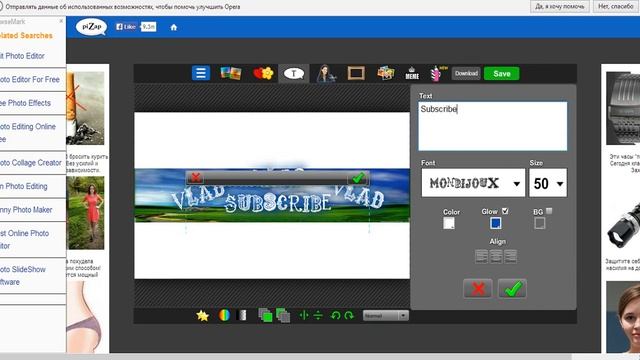Click the cigarette ad thumbnail
The image size is (640, 360).
coord(85,108)
